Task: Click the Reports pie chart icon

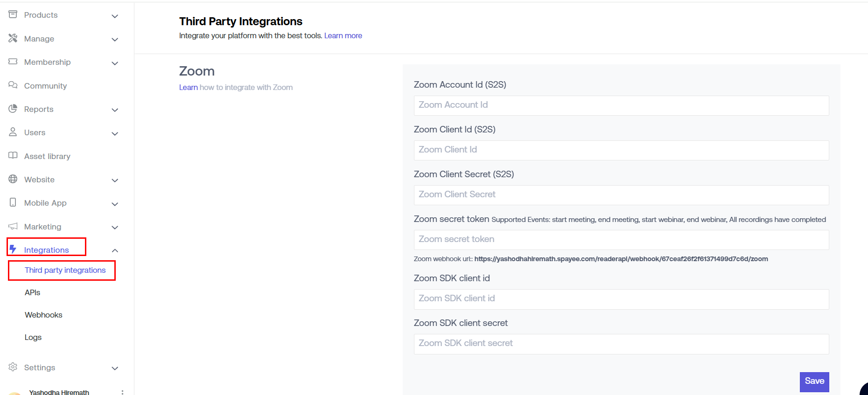Action: point(13,109)
